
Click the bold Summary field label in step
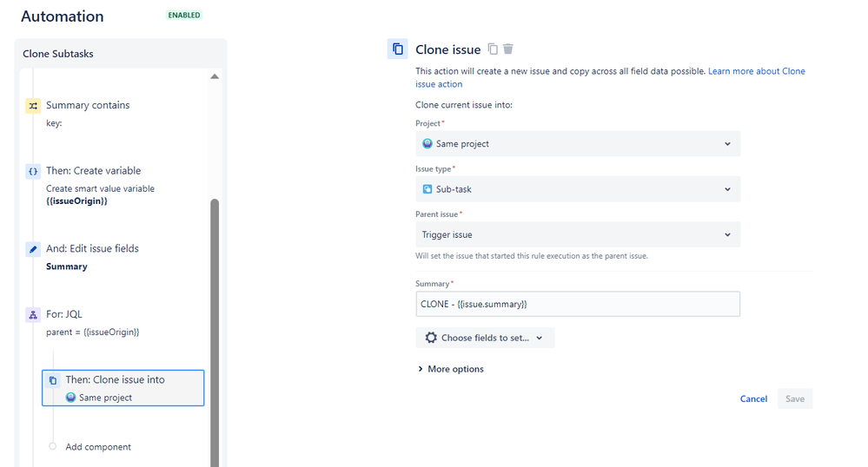tap(66, 266)
